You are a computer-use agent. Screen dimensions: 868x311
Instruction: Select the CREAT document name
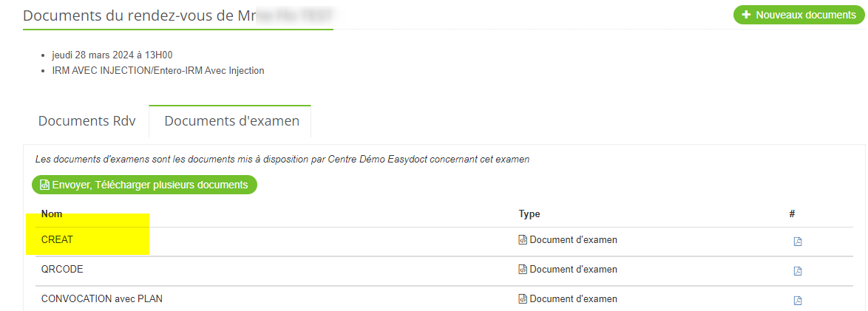57,240
